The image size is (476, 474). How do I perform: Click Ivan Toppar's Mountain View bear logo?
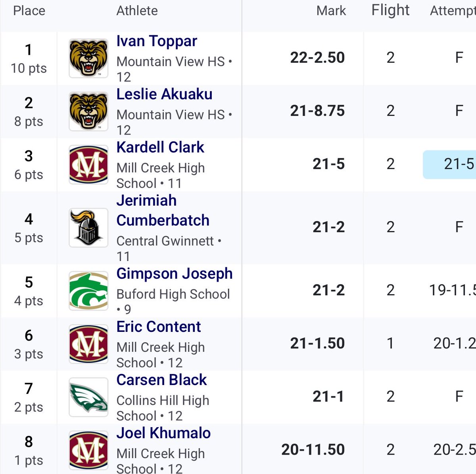88,58
